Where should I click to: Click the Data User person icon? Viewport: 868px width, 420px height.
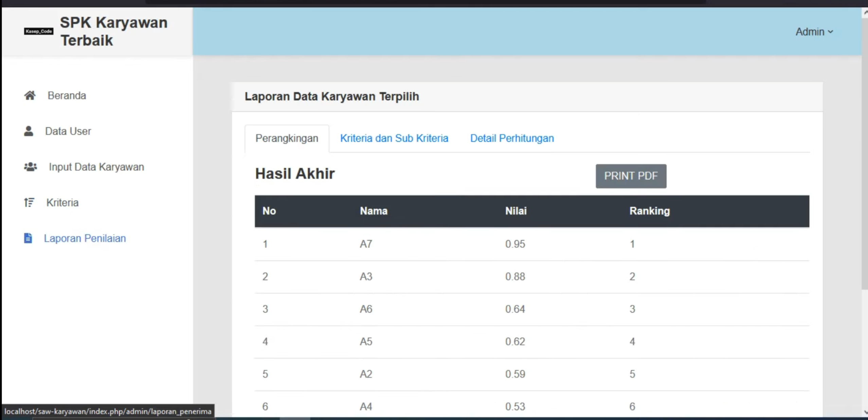pyautogui.click(x=29, y=131)
